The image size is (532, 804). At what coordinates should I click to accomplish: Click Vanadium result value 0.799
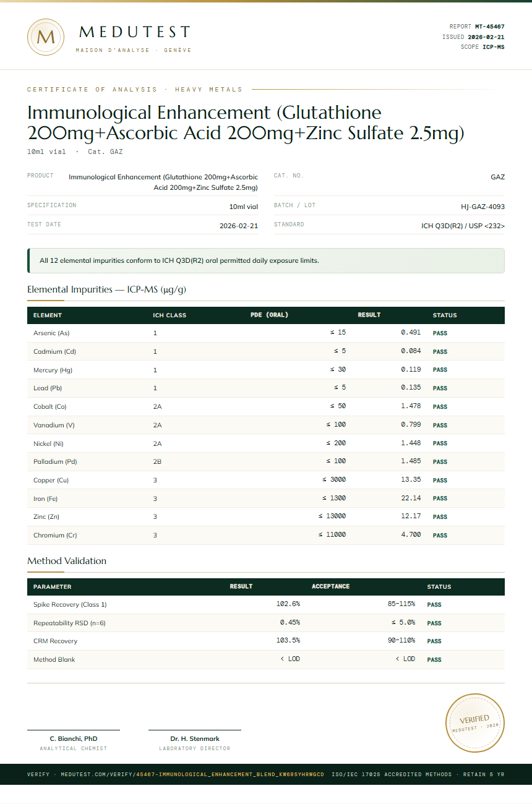[411, 425]
